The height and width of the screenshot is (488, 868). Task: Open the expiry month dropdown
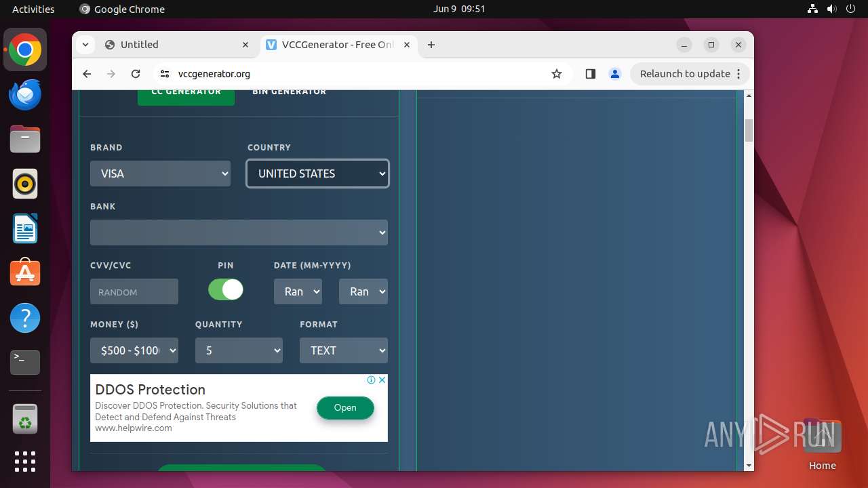[298, 291]
